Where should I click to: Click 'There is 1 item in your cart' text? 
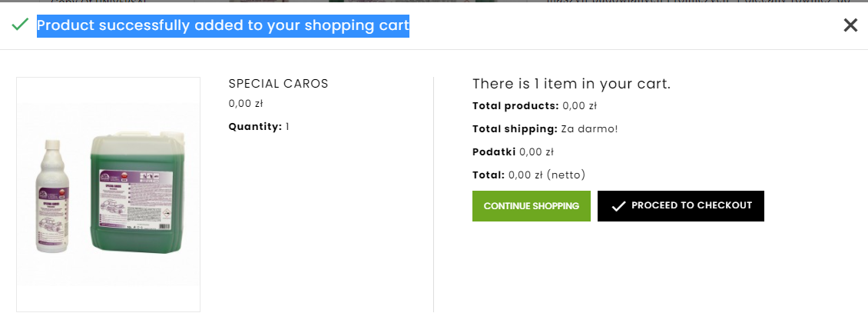571,84
